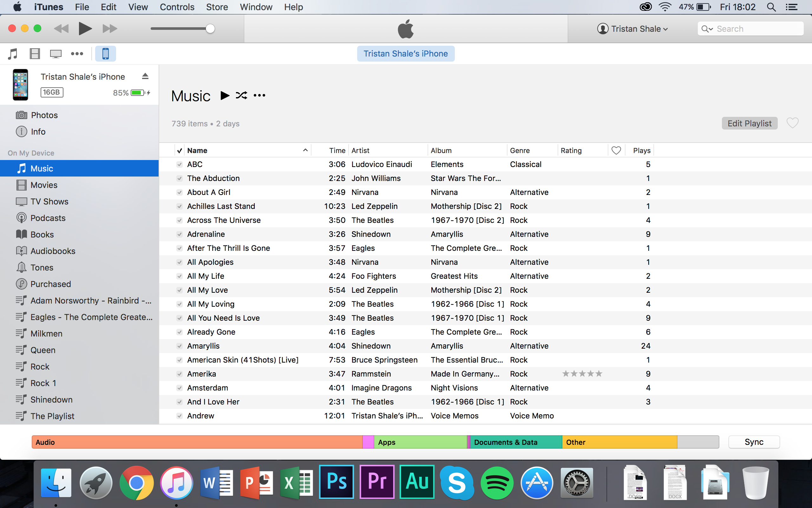Uncheck The Abduction song checkbox
This screenshot has height=508, width=812.
click(x=180, y=178)
